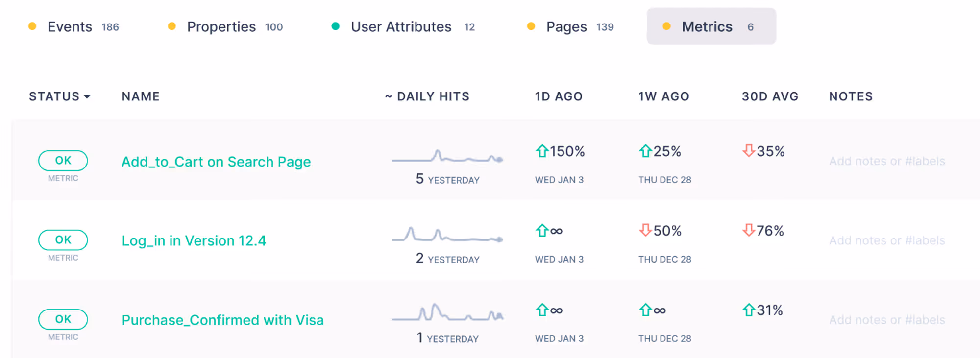The image size is (980, 358).
Task: View the Add_to_Cart daily hits sparkline
Action: [x=447, y=157]
